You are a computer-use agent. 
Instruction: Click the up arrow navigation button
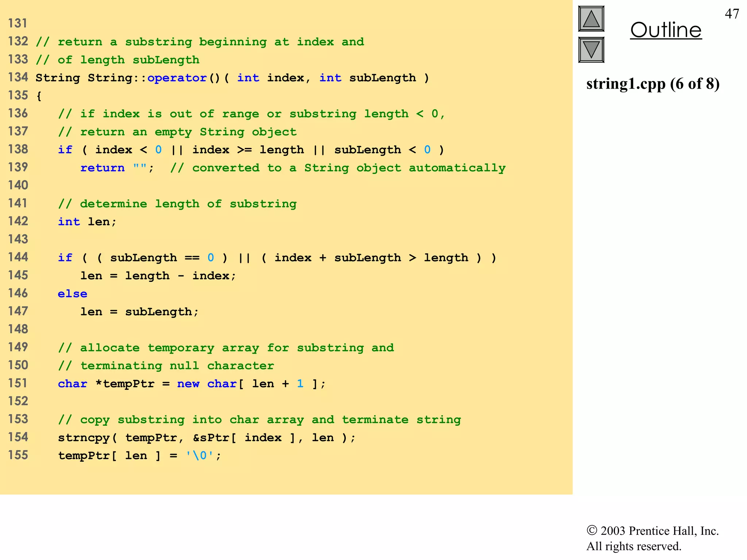(x=591, y=19)
